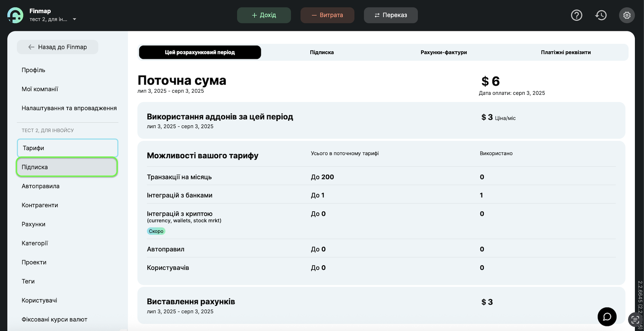Viewport: 644px width, 331px height.
Task: Go to Мої компанії section
Action: pyautogui.click(x=40, y=89)
